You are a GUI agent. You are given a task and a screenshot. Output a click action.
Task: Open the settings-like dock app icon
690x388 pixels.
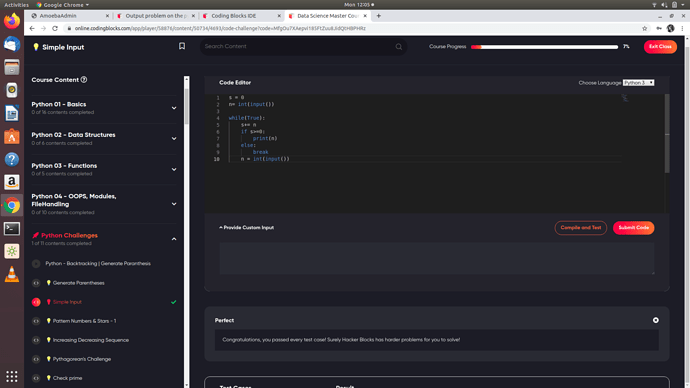(x=12, y=251)
